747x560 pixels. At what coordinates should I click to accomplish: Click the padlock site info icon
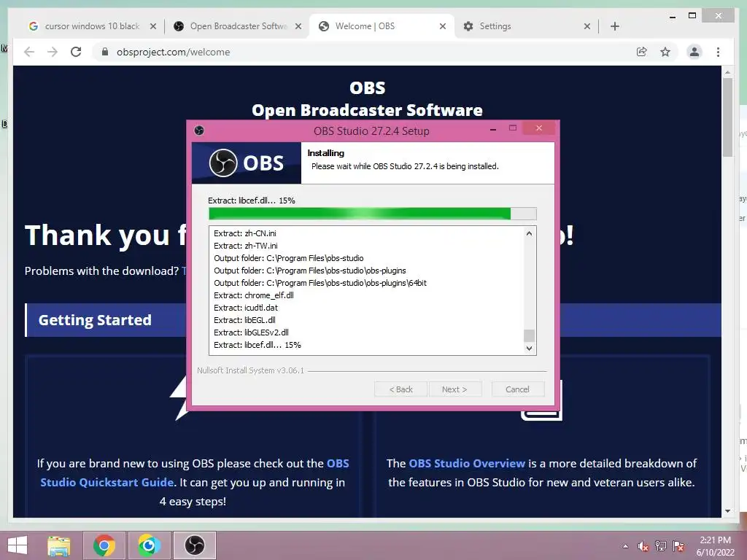(105, 52)
